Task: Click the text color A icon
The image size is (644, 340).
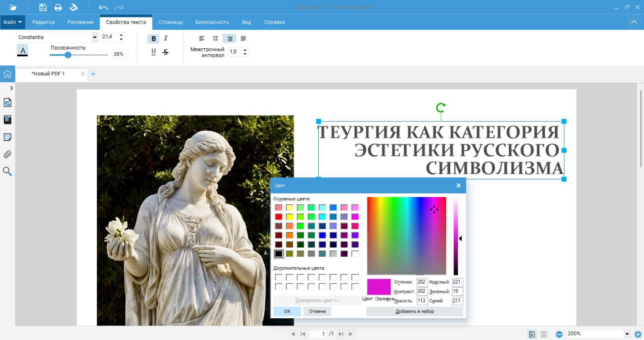Action: [23, 51]
